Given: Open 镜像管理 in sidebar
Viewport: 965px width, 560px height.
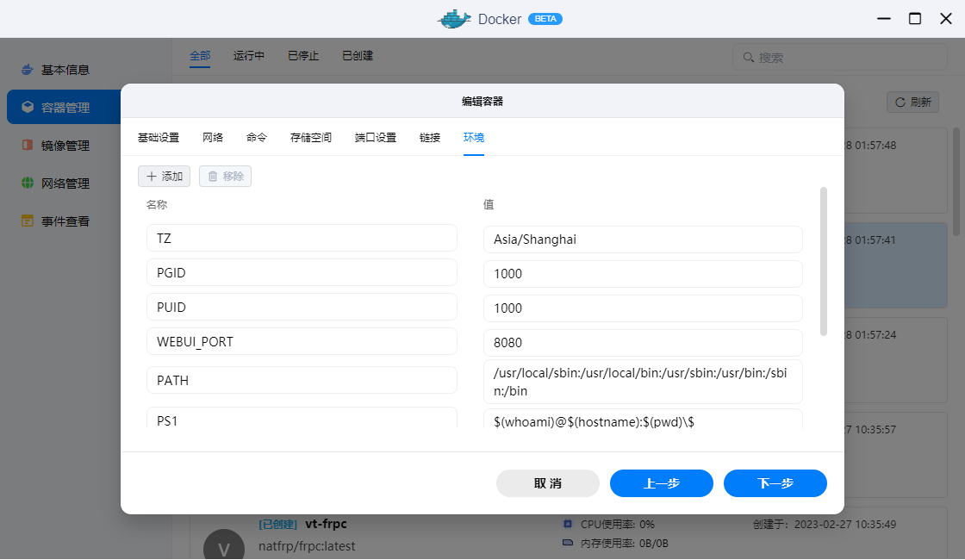Looking at the screenshot, I should (65, 146).
